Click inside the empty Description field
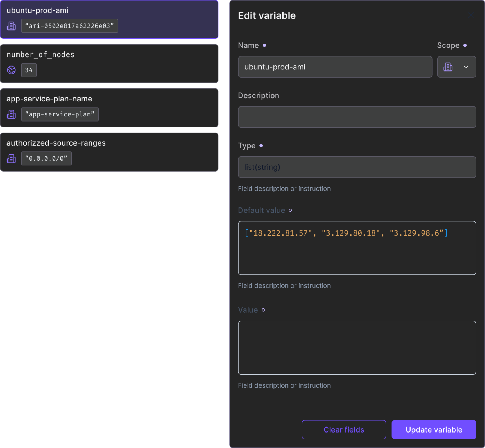 [x=357, y=117]
